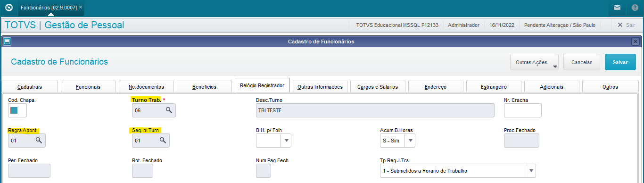
Task: Search Turno Trab. with magnifier icon
Action: 169,110
